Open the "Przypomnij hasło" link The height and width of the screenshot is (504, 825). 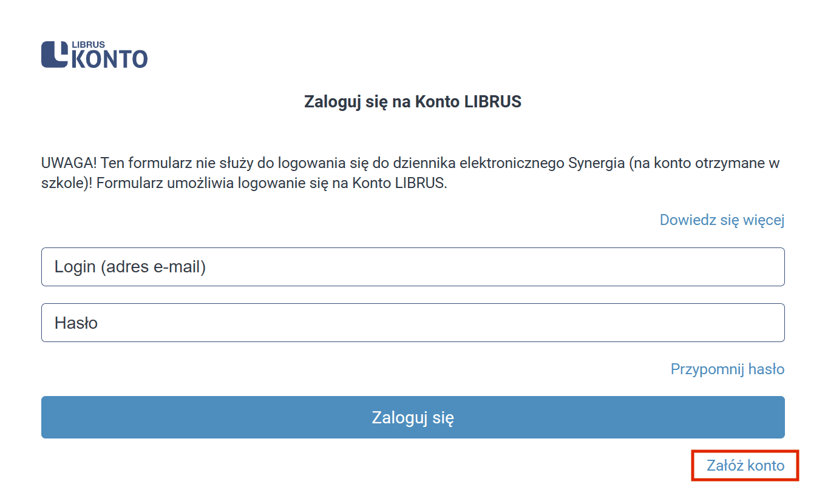(727, 369)
